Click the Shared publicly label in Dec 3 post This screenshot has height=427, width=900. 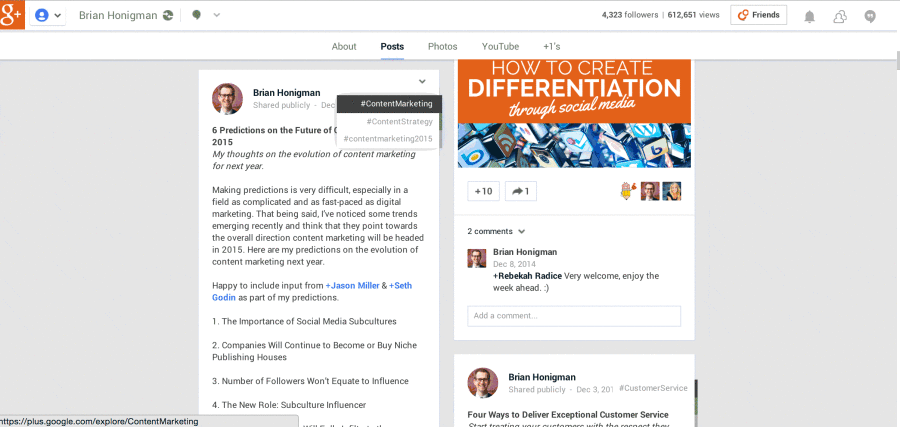click(x=537, y=389)
